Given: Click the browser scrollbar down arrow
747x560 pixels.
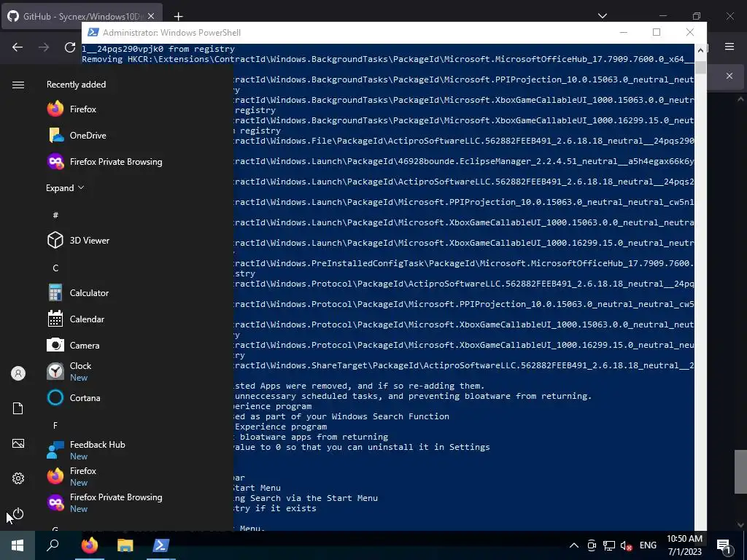Looking at the screenshot, I should (x=740, y=525).
